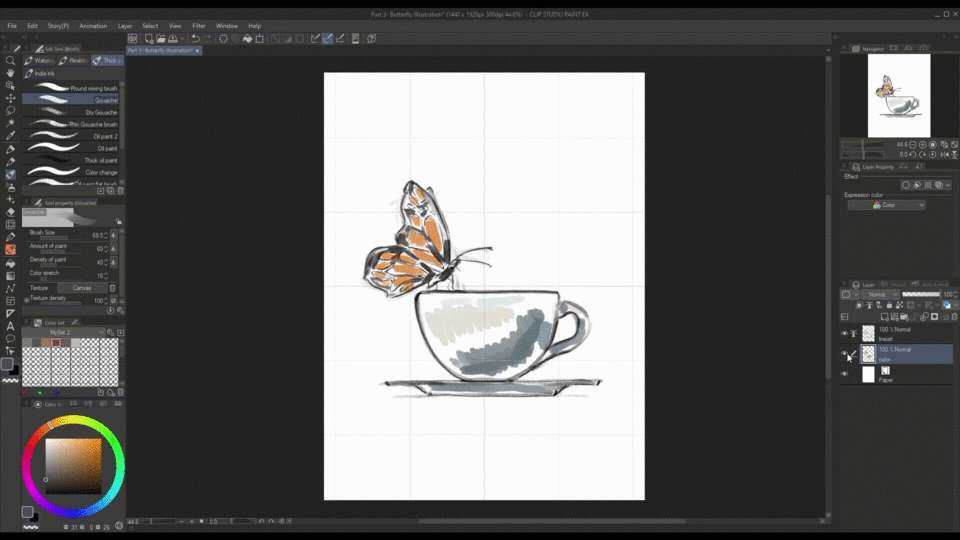Toggle visibility of Paper layer

844,374
